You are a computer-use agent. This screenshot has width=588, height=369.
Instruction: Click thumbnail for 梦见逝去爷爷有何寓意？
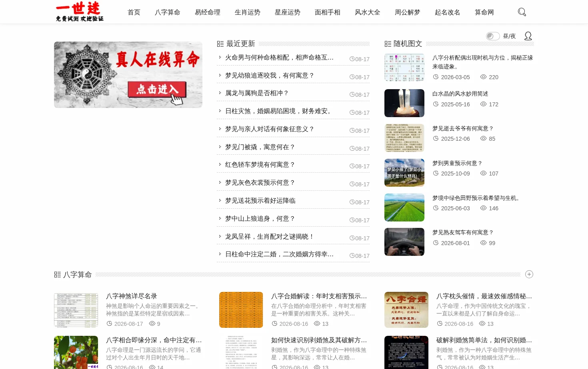(404, 138)
